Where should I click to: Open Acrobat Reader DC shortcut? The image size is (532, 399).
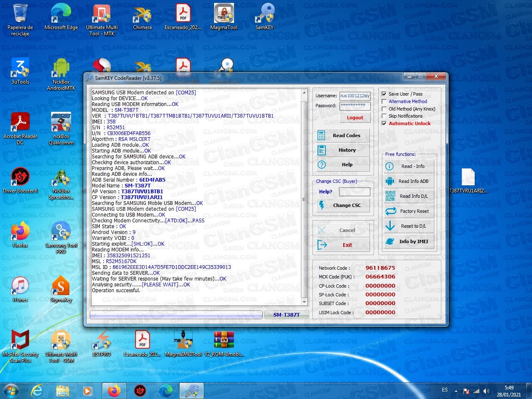tap(20, 128)
